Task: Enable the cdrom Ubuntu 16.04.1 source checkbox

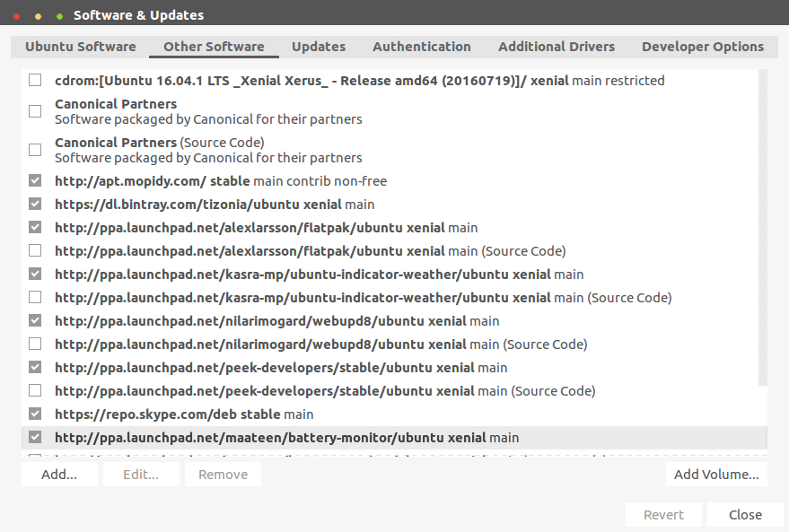Action: pyautogui.click(x=35, y=80)
